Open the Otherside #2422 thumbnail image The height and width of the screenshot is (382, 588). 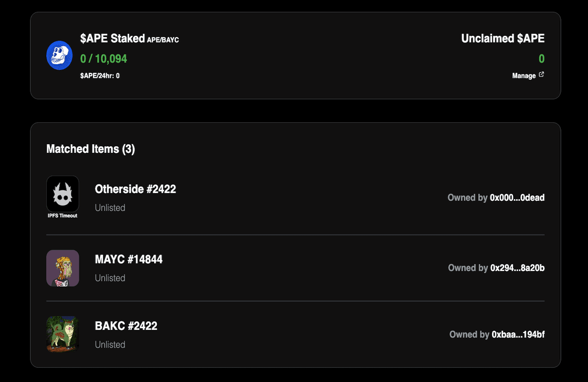pos(63,194)
